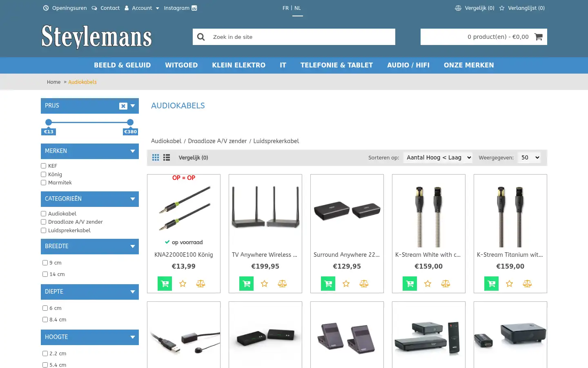Switch site language to FR

pyautogui.click(x=285, y=8)
